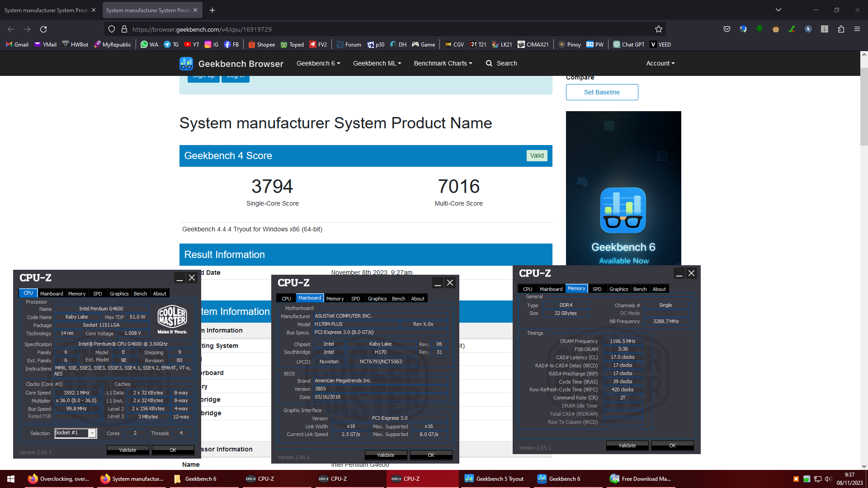This screenshot has height=488, width=868.
Task: Click the volume icon in system tray
Action: (x=828, y=479)
